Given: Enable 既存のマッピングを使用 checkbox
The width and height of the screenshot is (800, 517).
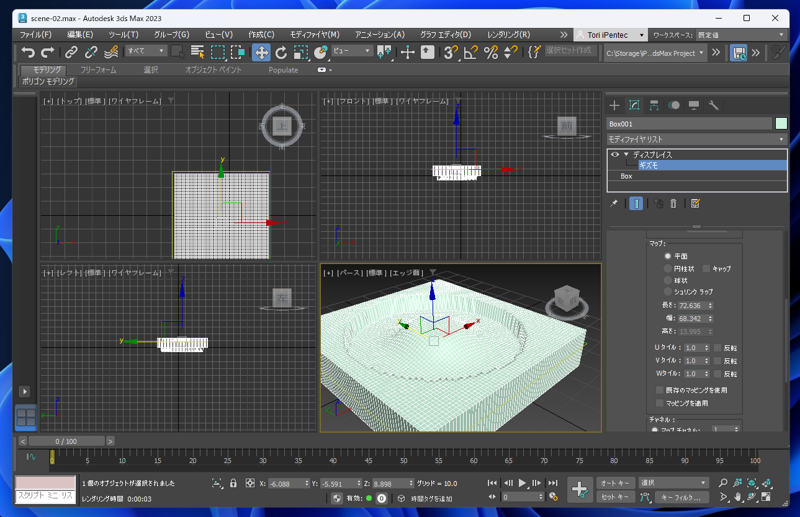Looking at the screenshot, I should [x=659, y=390].
